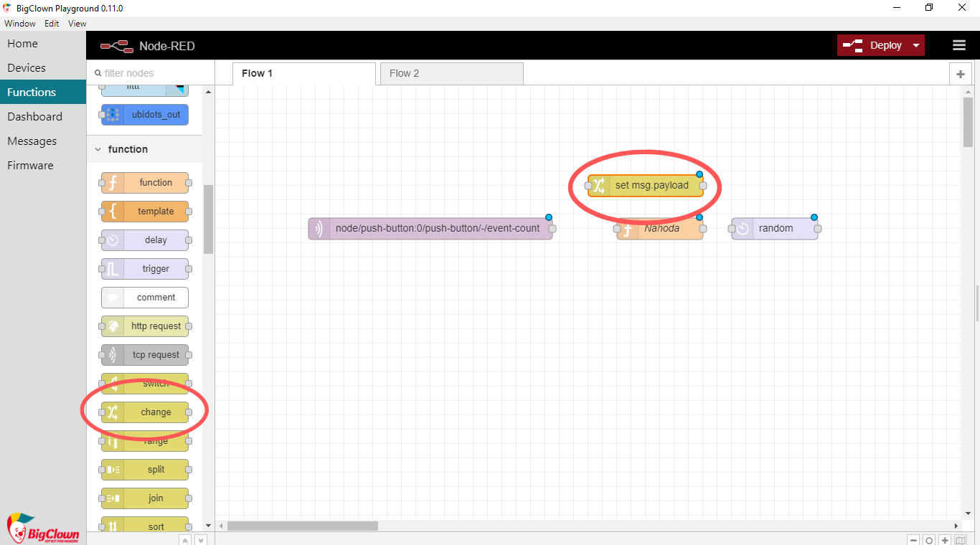Switch to the Flow 2 tab
This screenshot has width=980, height=545.
pos(452,74)
